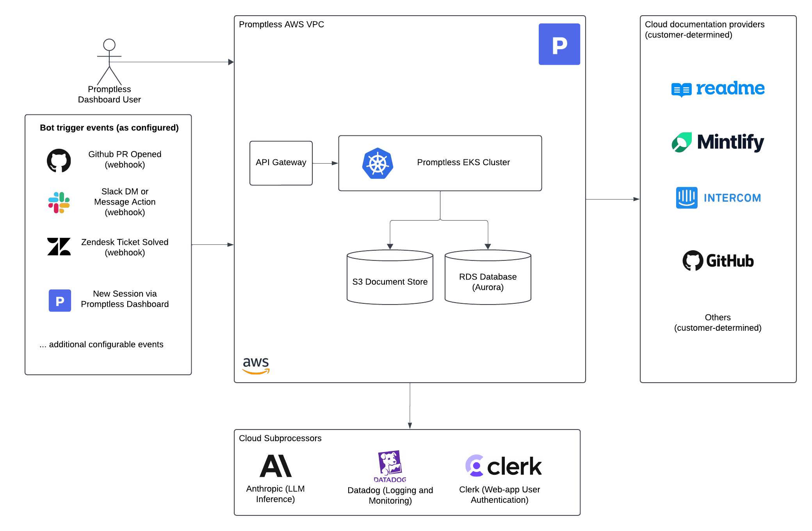
Task: Click the Bot trigger events (as configured) heading
Action: coord(109,128)
